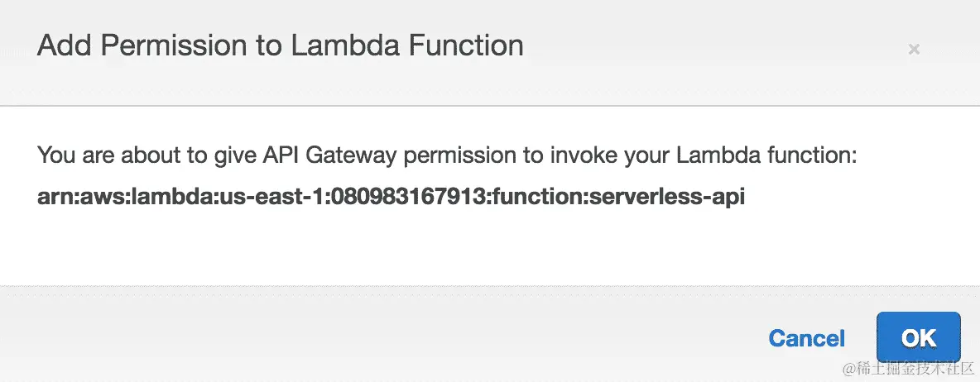The width and height of the screenshot is (980, 382).
Task: Click the words API Gateway in message
Action: click(x=261, y=155)
